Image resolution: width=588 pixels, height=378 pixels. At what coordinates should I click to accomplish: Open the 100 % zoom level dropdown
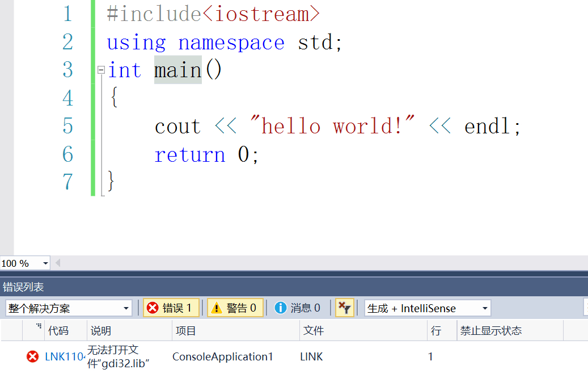coord(45,263)
